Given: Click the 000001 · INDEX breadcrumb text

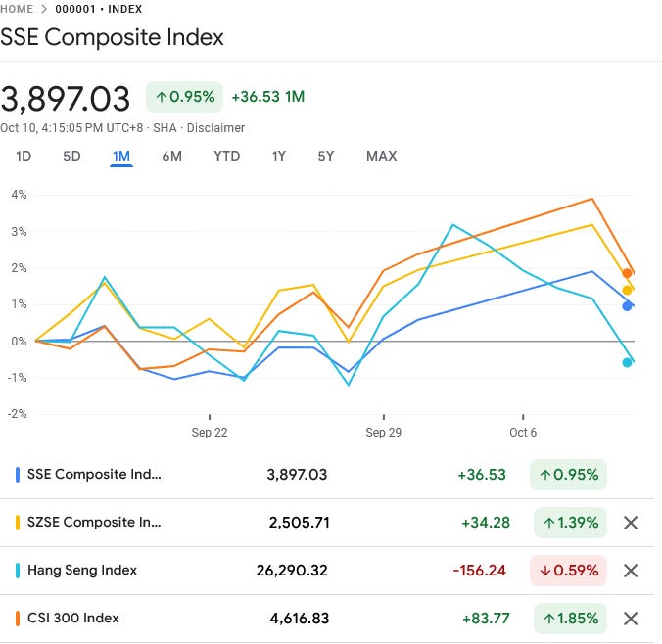Looking at the screenshot, I should tap(98, 9).
